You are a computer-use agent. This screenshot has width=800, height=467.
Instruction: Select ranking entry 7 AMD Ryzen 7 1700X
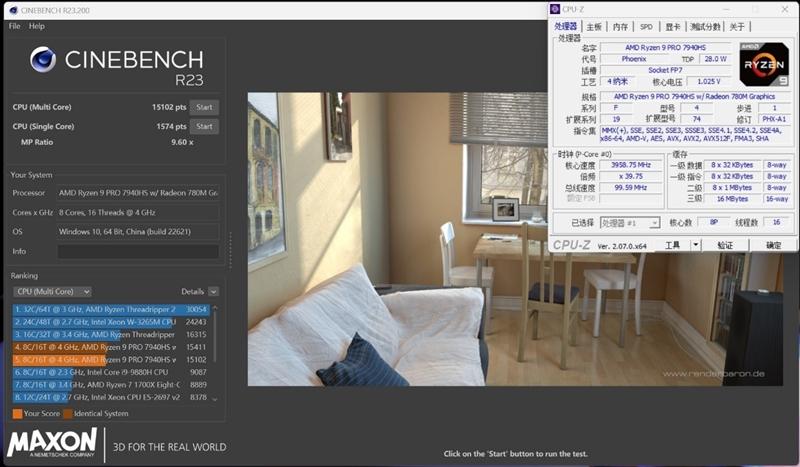point(111,385)
